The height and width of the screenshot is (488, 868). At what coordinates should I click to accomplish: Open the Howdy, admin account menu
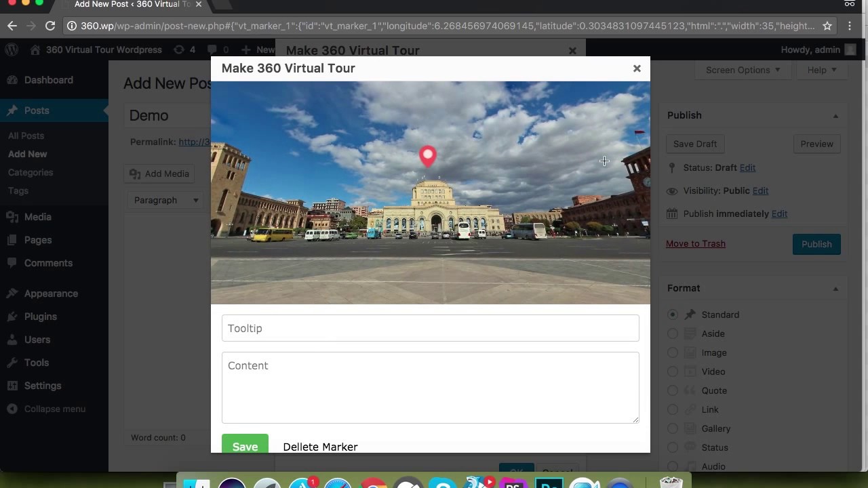818,49
